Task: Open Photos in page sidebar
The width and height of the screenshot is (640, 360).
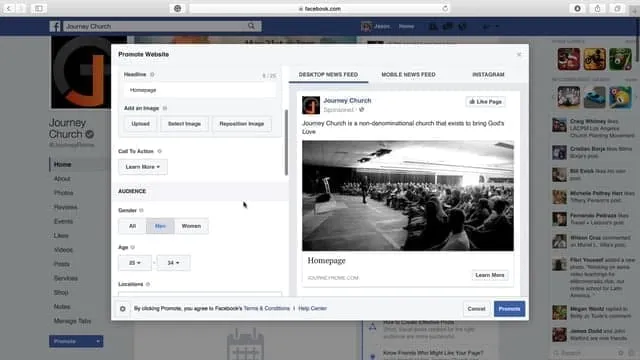Action: (x=64, y=193)
